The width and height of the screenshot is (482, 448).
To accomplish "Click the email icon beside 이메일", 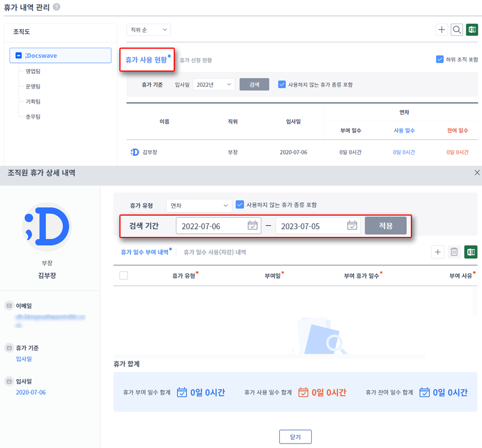I will pyautogui.click(x=9, y=306).
